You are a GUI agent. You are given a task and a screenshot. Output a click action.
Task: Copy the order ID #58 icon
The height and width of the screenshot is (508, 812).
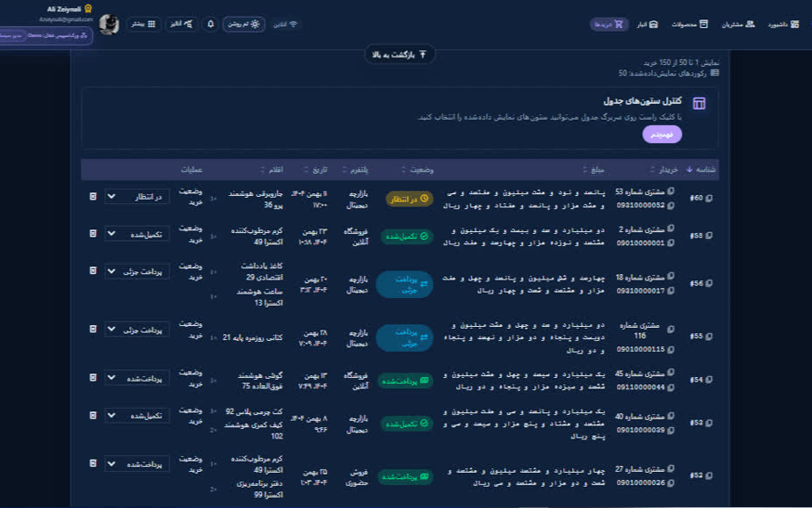point(709,236)
